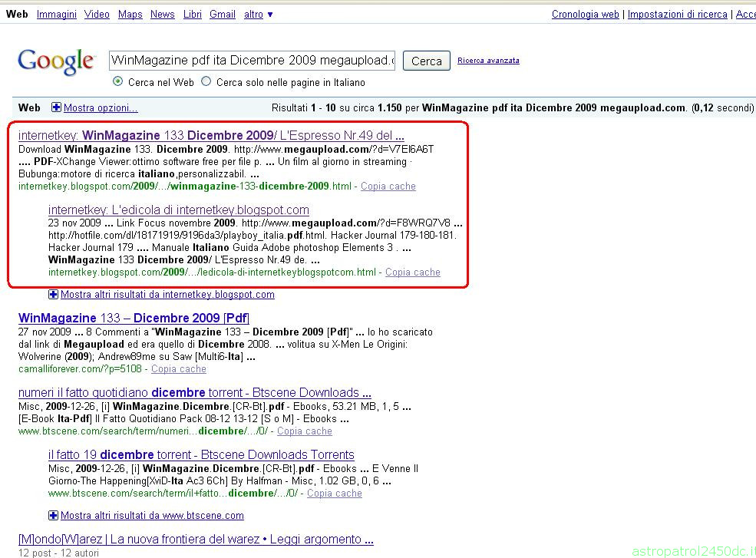Click the results count text 'Risultati 1 - 10 su circa 1.150'

tap(336, 108)
